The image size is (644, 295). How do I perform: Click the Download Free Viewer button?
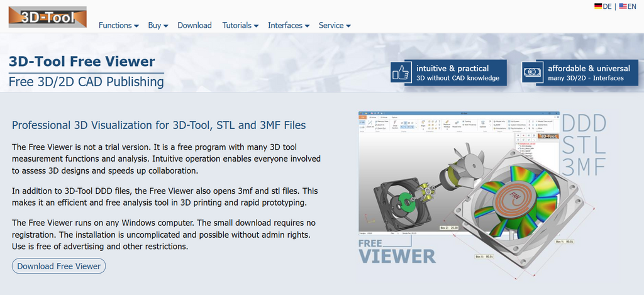pos(58,266)
